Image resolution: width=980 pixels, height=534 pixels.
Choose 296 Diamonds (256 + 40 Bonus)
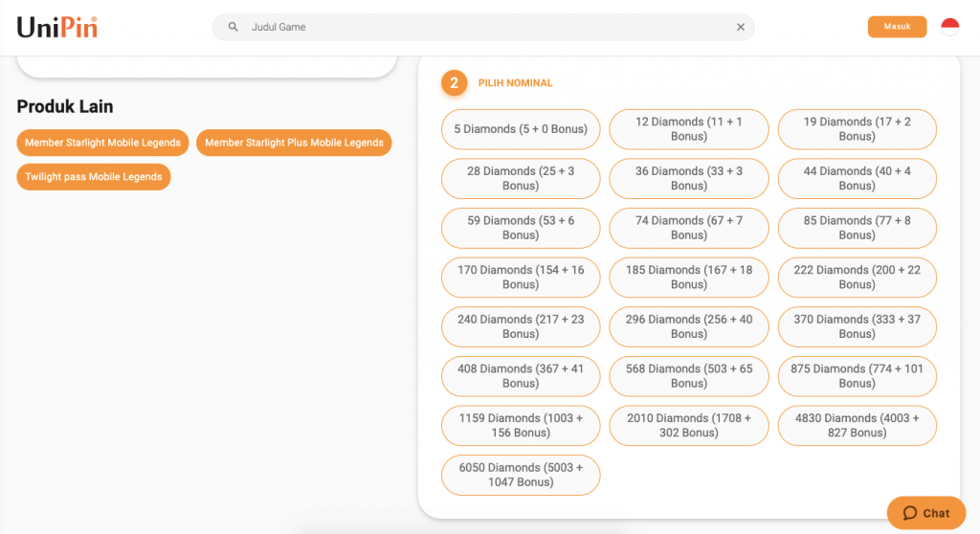688,326
